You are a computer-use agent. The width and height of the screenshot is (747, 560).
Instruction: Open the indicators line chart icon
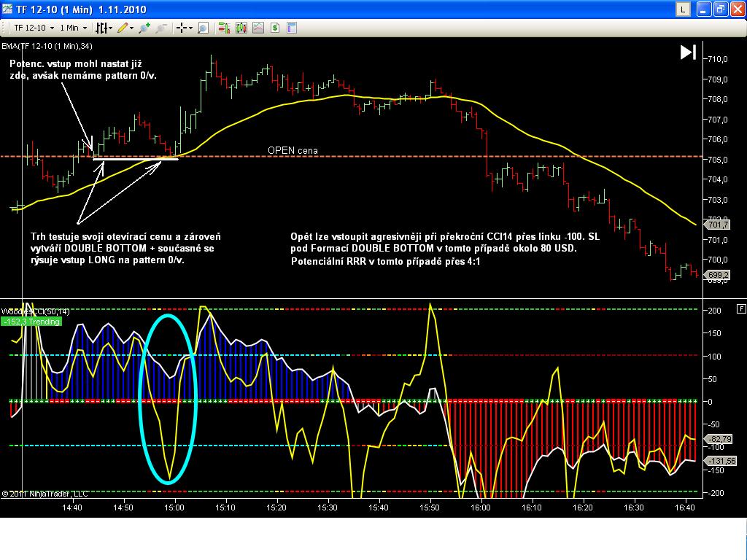click(x=258, y=28)
